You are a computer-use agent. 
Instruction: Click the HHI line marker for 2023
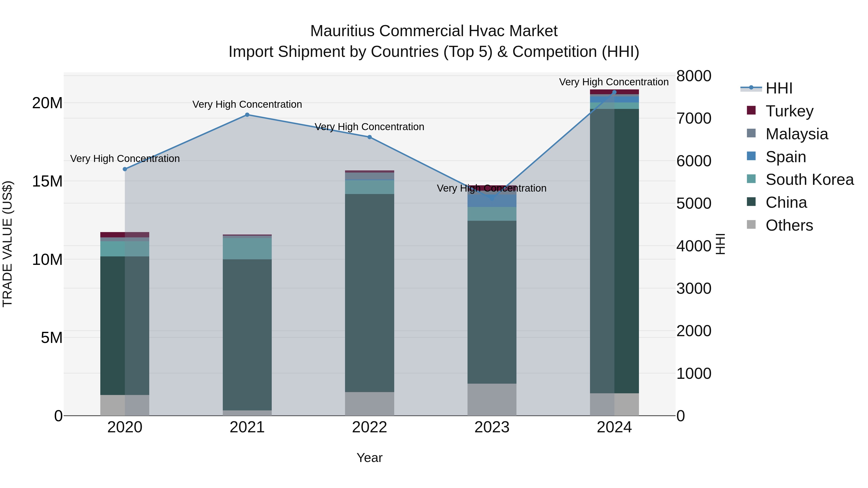tap(492, 199)
